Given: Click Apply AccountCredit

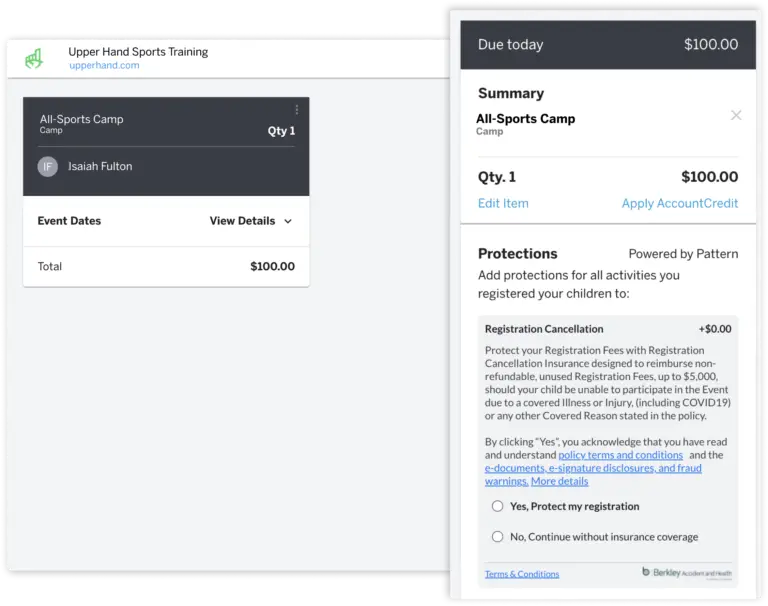Looking at the screenshot, I should (x=680, y=203).
